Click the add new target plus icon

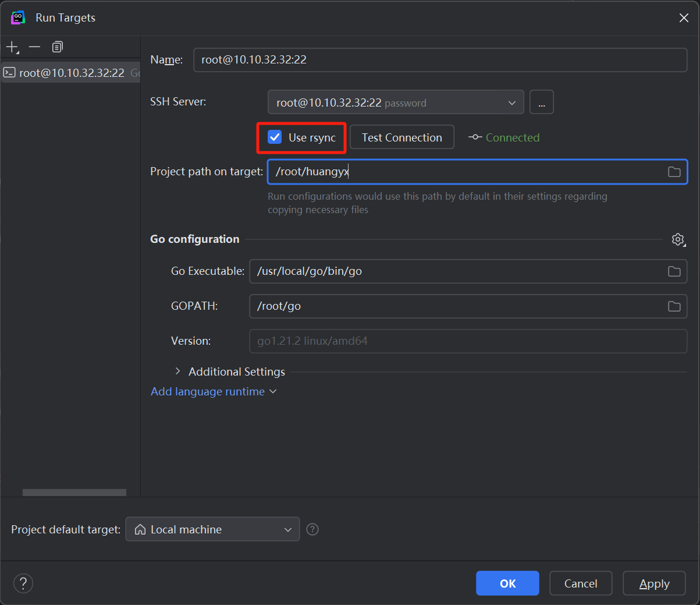pyautogui.click(x=12, y=47)
